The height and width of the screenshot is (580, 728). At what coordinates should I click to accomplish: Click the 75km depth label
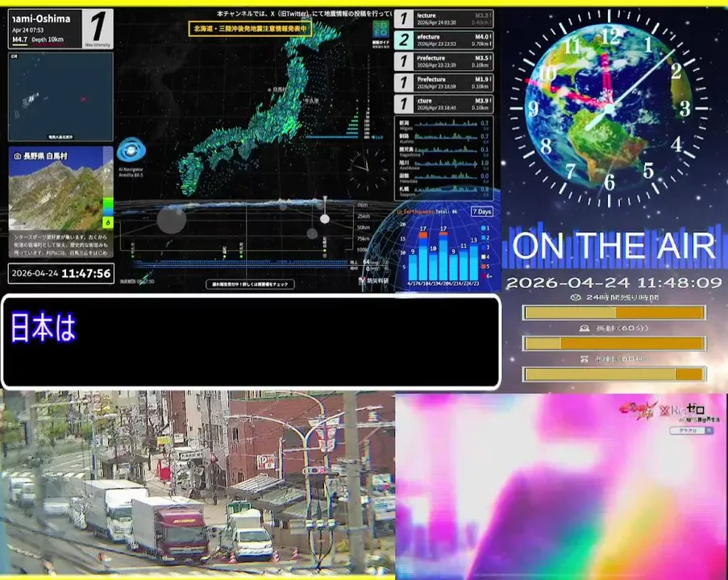click(x=363, y=238)
